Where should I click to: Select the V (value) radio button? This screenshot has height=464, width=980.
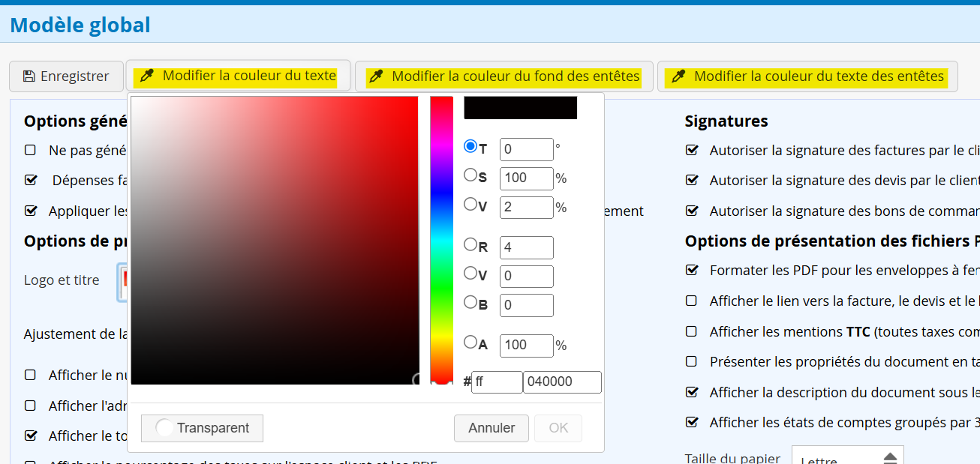[x=470, y=204]
